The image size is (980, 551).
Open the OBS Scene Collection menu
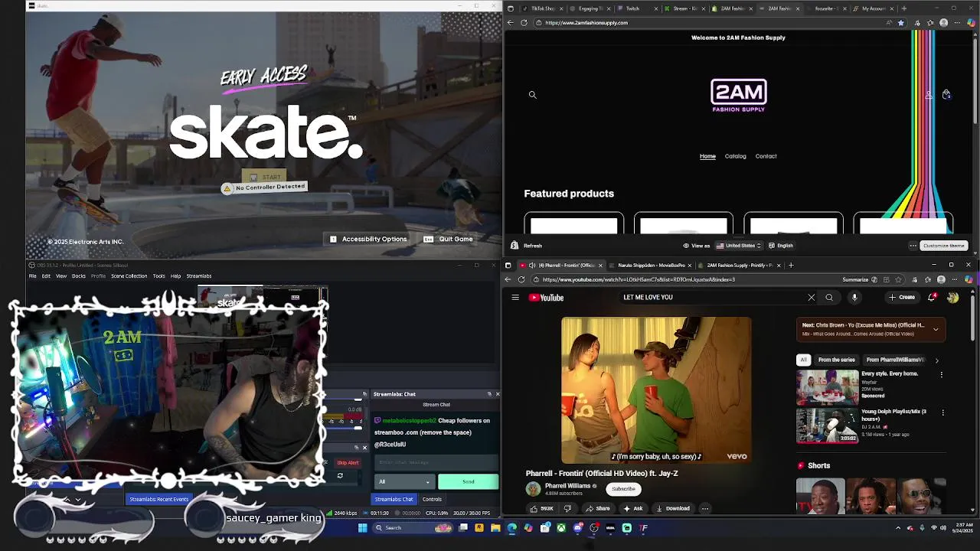point(129,275)
